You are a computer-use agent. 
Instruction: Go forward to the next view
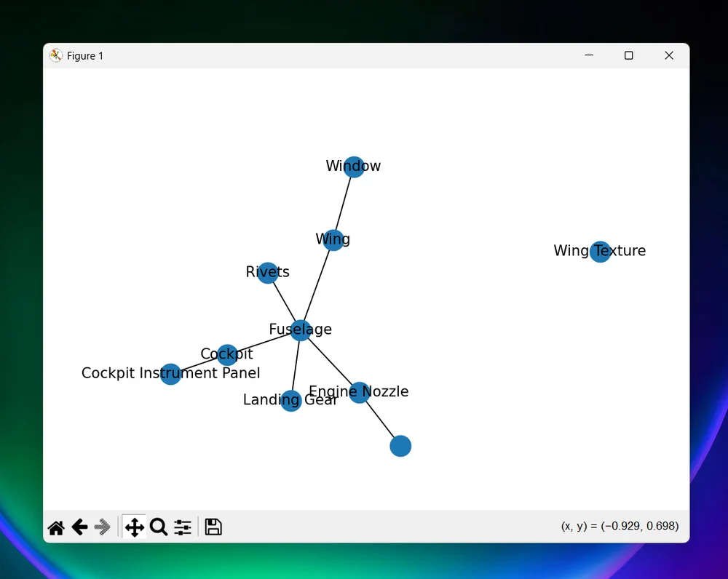click(102, 527)
